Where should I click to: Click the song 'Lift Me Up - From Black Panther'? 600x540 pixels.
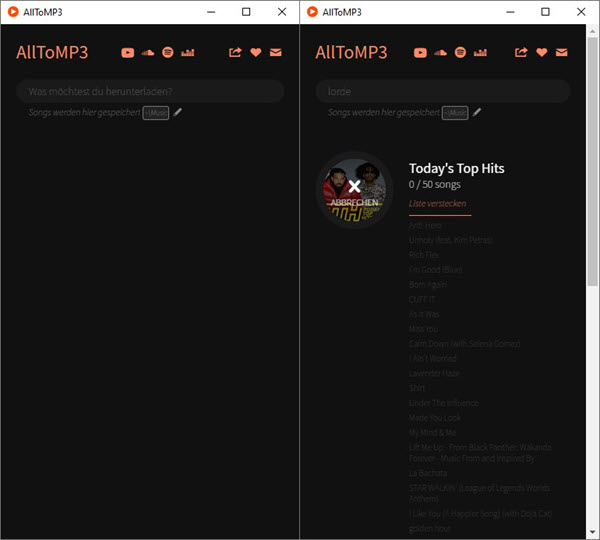coord(480,453)
